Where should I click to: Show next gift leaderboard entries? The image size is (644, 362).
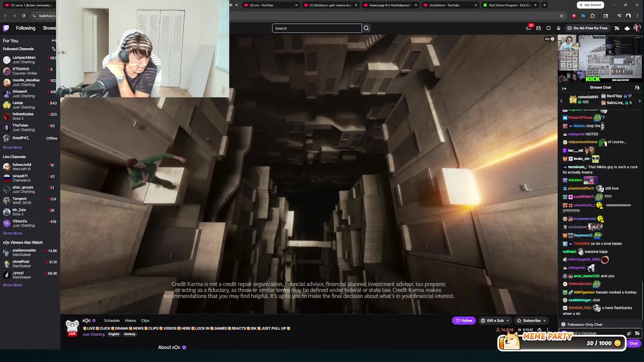(x=639, y=101)
